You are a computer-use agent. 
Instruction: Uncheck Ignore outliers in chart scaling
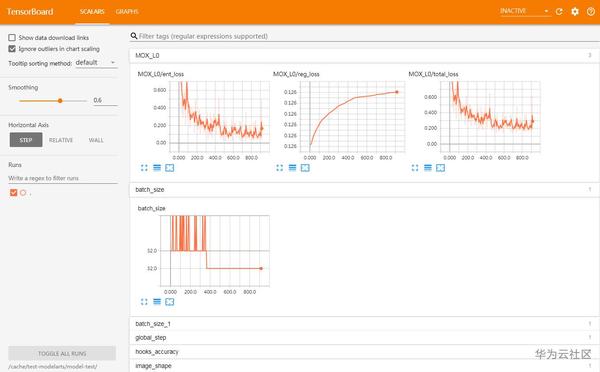click(12, 49)
